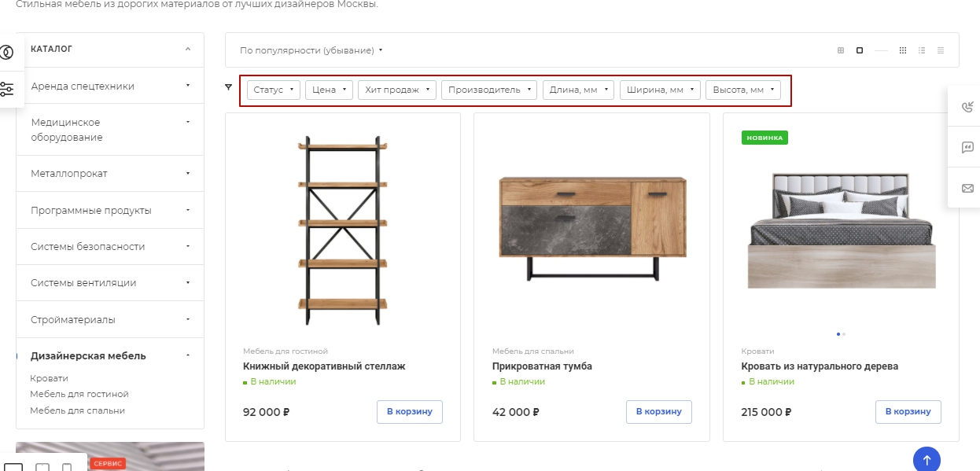Click the envelope email side icon
Viewport: 980px width, 471px height.
(967, 188)
